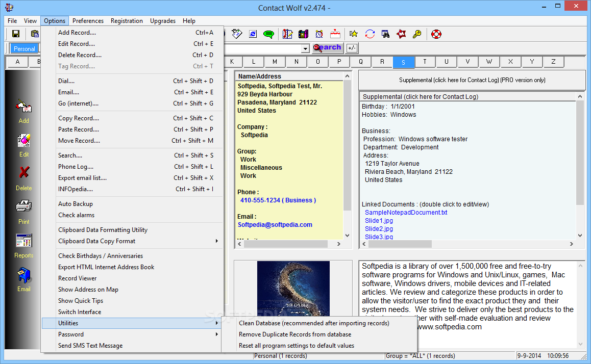Click the Supplemental PRO version only header button
591x364 pixels.
pos(472,80)
